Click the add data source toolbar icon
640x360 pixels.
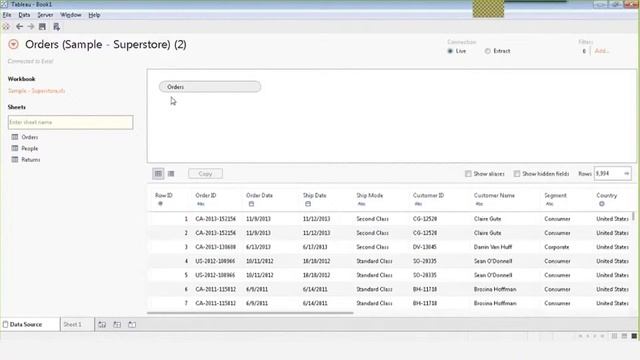pos(56,27)
